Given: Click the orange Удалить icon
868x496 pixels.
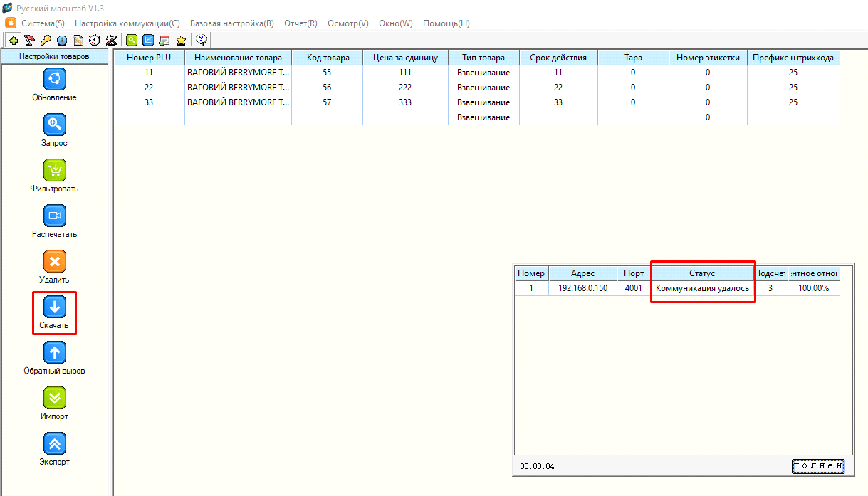Looking at the screenshot, I should [x=55, y=261].
